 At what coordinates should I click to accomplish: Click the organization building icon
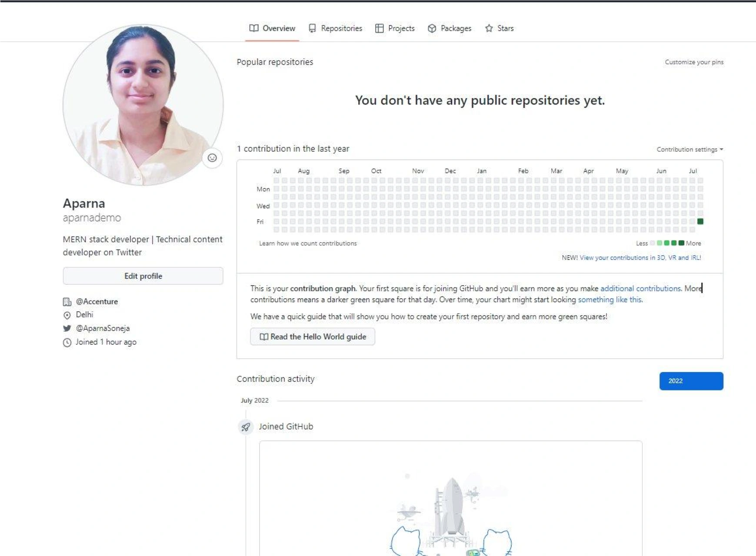coord(67,302)
